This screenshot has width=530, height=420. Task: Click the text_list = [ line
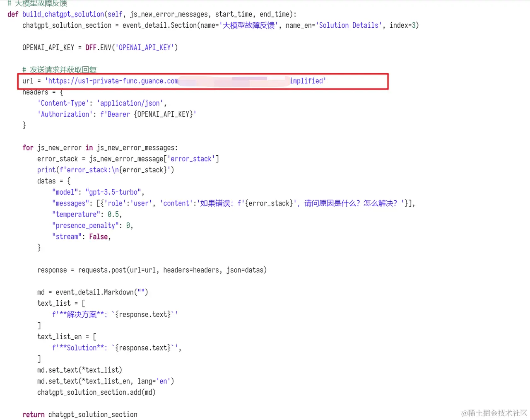tap(61, 304)
